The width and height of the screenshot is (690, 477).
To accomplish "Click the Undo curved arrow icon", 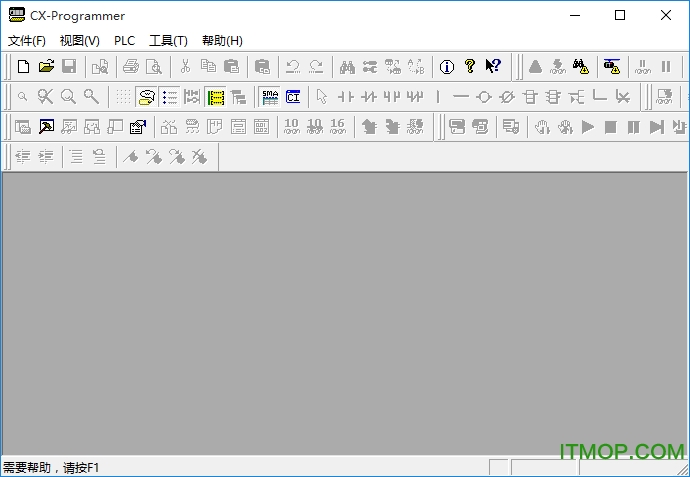I will click(293, 66).
